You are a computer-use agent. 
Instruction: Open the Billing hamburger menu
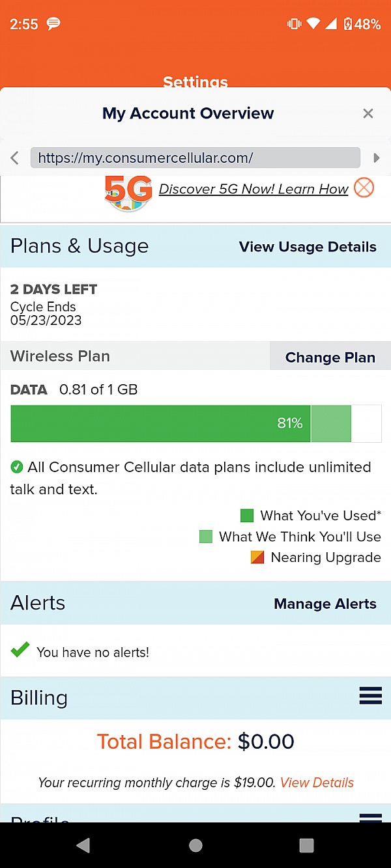[370, 696]
